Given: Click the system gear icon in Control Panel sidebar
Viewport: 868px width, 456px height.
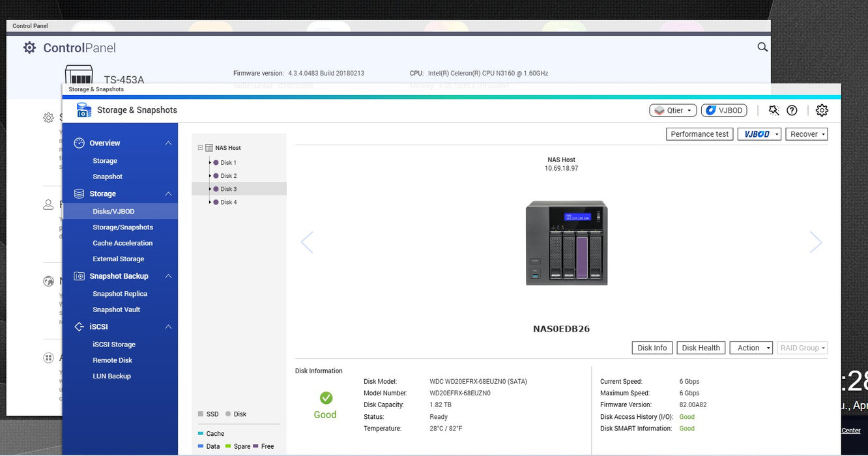Looking at the screenshot, I should pyautogui.click(x=48, y=118).
